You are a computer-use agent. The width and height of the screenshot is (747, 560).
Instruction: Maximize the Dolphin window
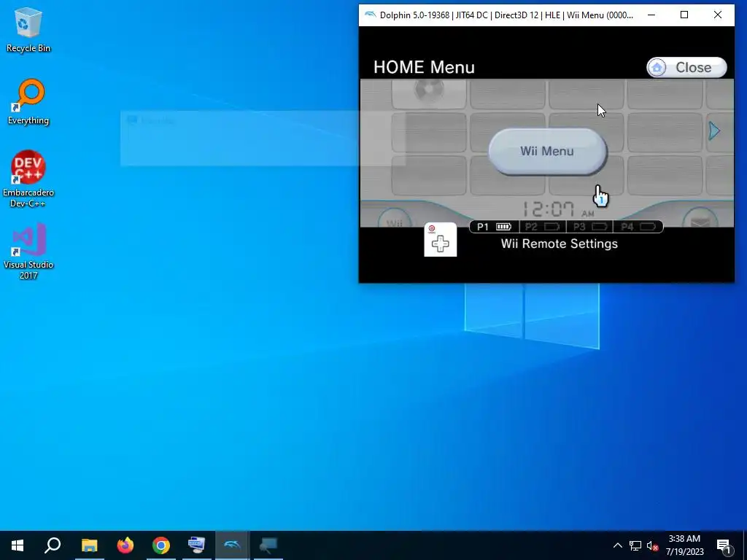pyautogui.click(x=684, y=15)
